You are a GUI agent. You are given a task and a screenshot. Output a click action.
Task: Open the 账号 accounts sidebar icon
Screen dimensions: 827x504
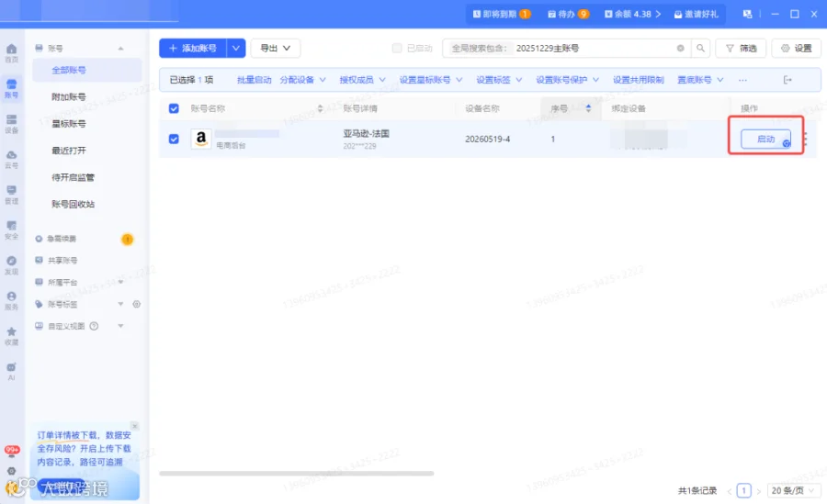[12, 88]
